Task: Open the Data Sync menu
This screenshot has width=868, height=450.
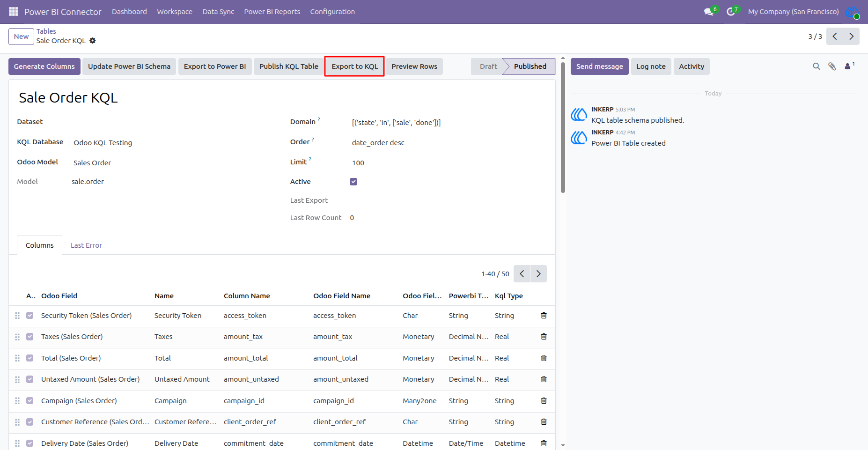Action: 218,12
